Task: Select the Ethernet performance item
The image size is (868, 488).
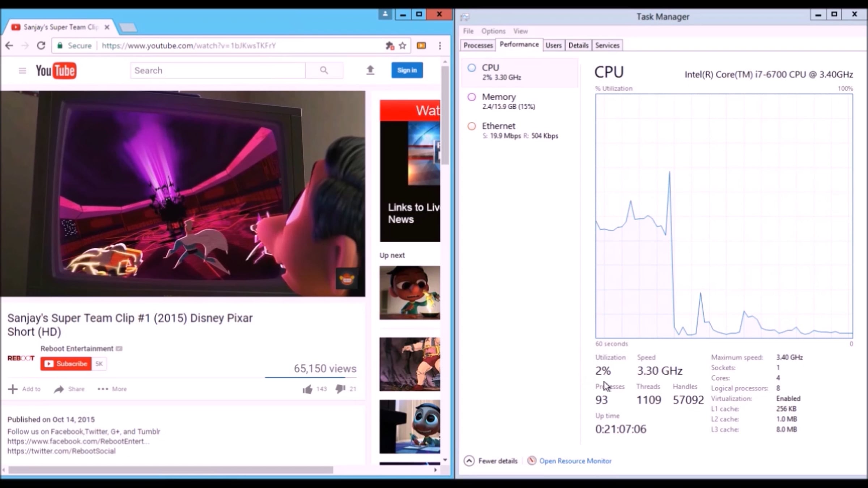Action: click(x=520, y=130)
